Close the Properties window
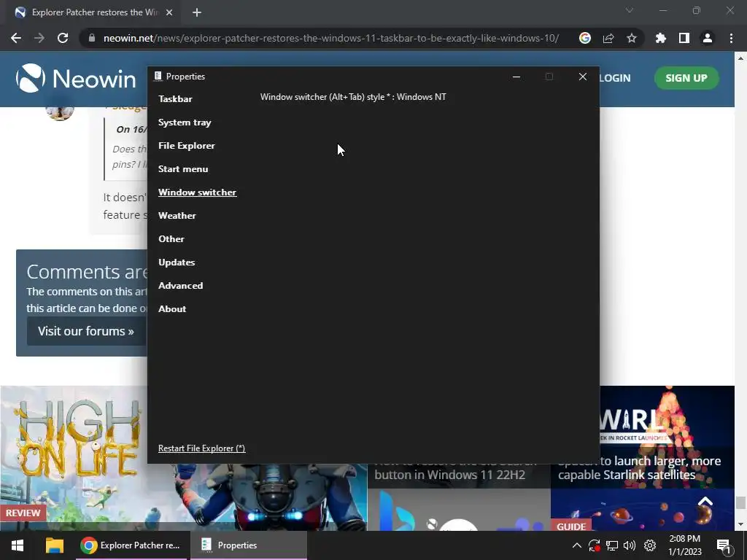Screen dimensions: 747x560 click(583, 77)
